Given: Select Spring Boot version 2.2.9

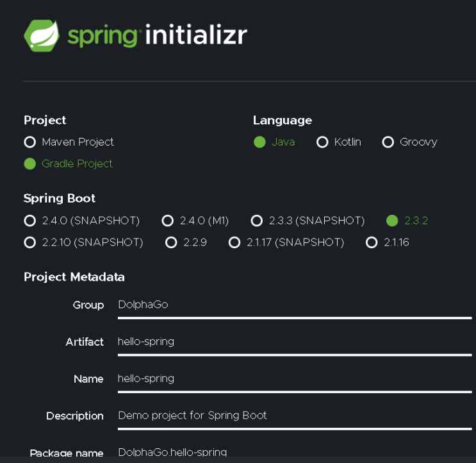Looking at the screenshot, I should pos(171,242).
